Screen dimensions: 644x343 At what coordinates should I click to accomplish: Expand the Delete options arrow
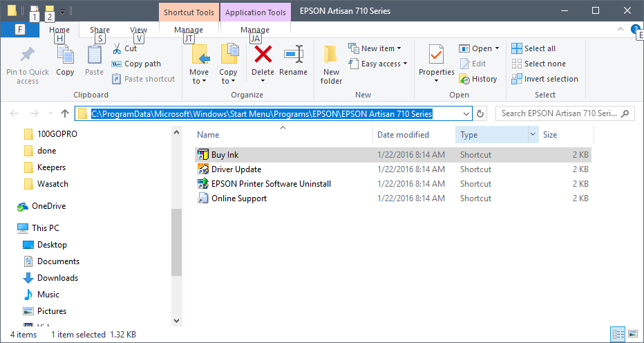click(x=263, y=81)
